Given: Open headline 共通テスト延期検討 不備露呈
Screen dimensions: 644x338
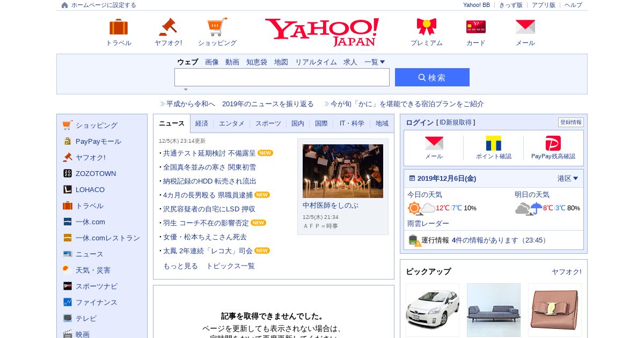Looking at the screenshot, I should click(209, 153).
